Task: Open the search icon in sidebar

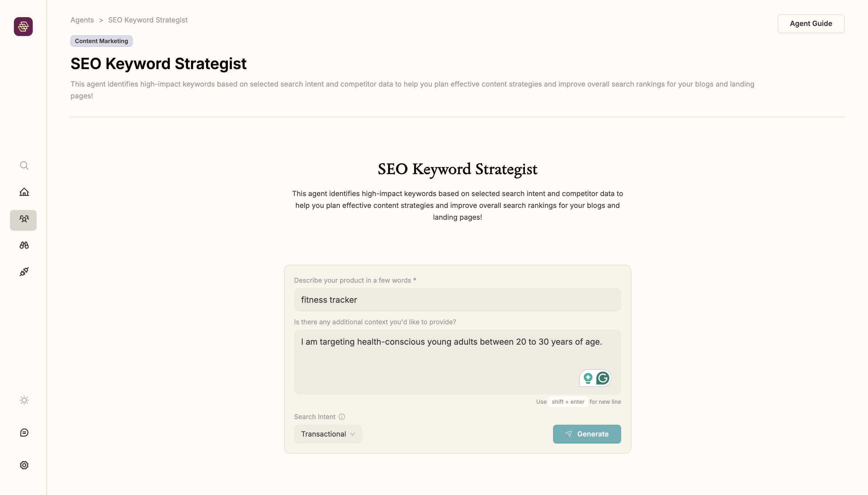Action: (24, 165)
